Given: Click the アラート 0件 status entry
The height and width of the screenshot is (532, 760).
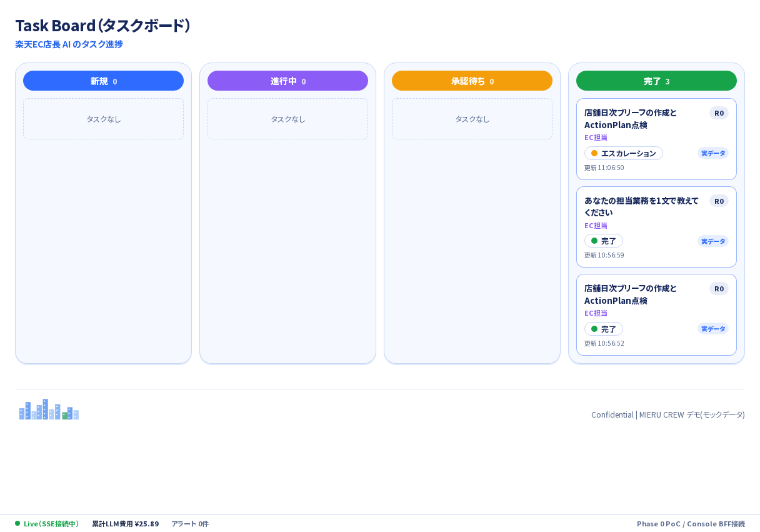Looking at the screenshot, I should coord(190,524).
